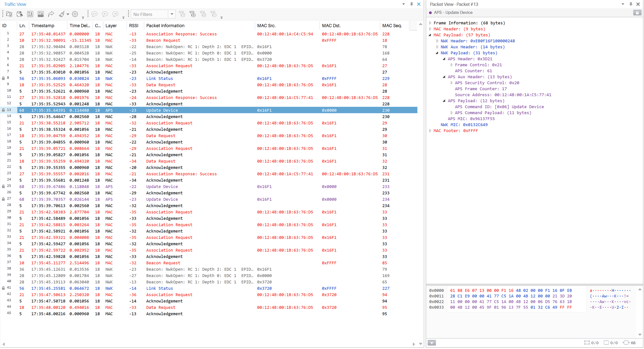This screenshot has width=644, height=349.
Task: Click the save capture icon
Action: click(x=20, y=14)
